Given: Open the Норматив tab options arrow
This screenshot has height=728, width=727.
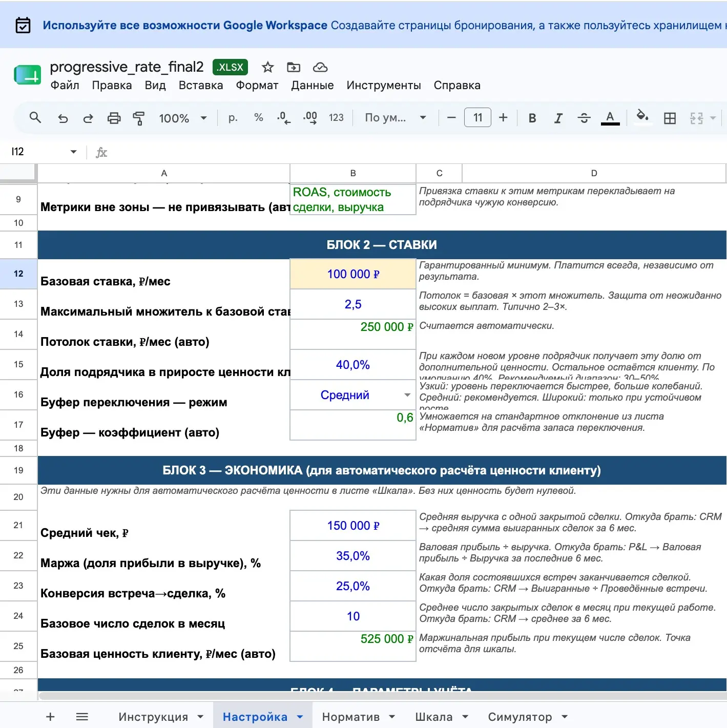Looking at the screenshot, I should (392, 717).
